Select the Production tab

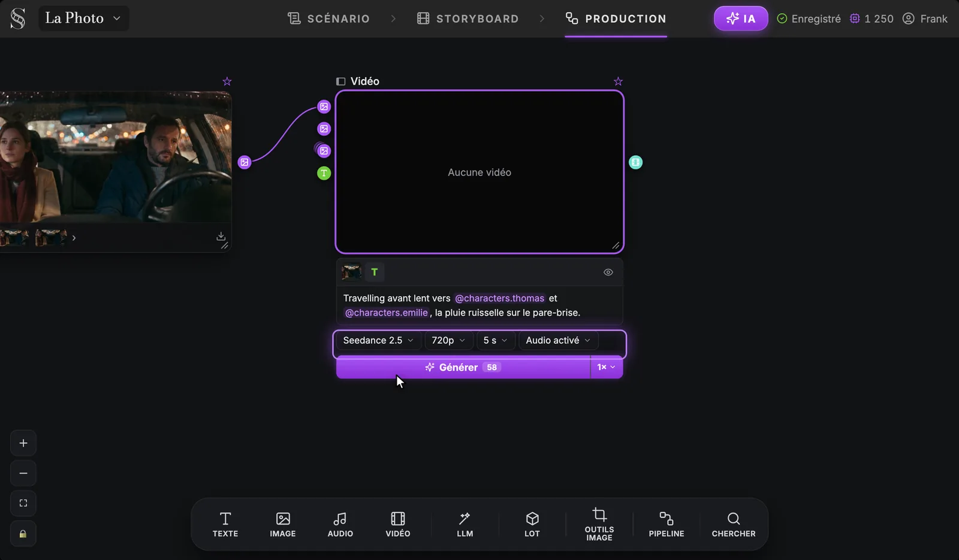click(616, 19)
